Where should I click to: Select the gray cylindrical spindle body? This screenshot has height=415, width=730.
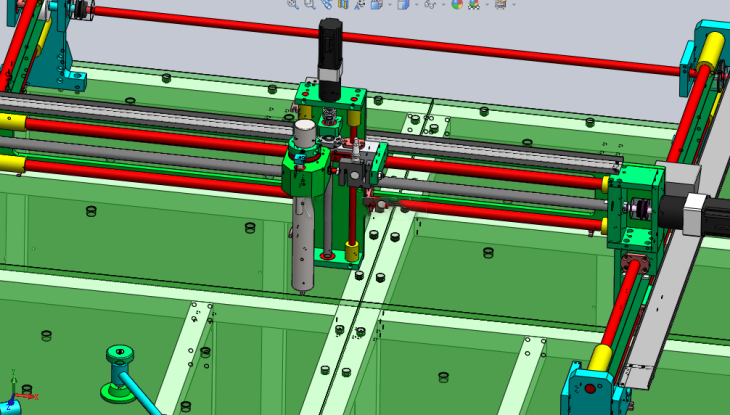pos(304,240)
